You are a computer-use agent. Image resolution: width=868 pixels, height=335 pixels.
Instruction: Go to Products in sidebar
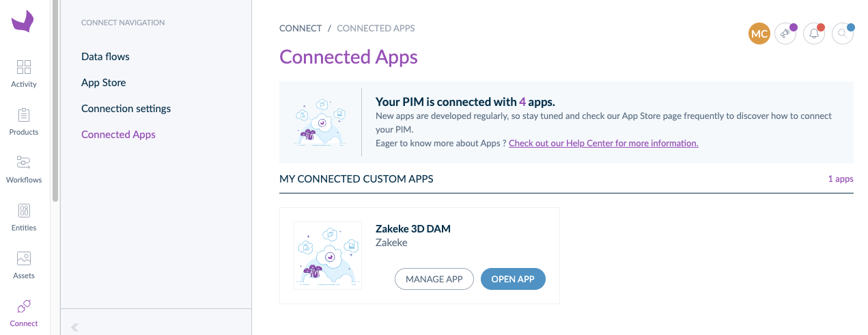[24, 114]
